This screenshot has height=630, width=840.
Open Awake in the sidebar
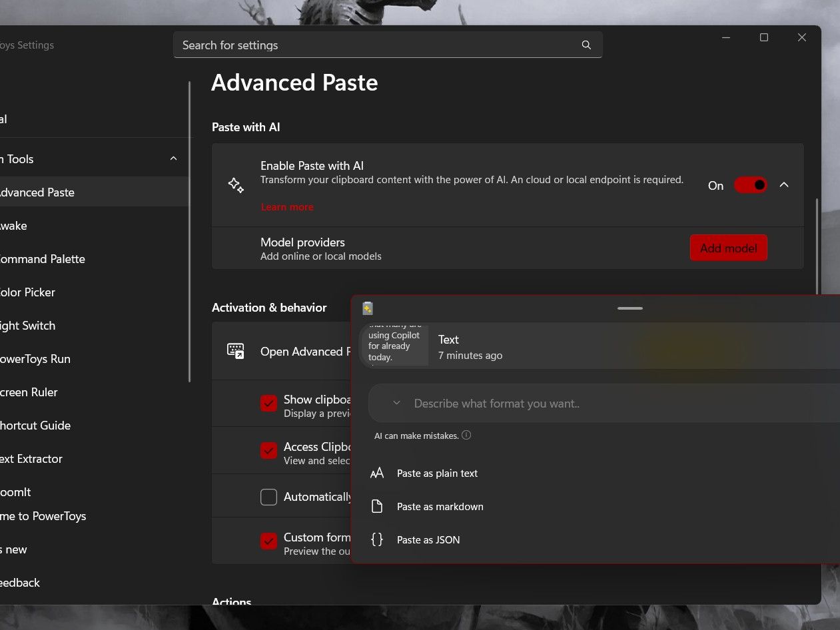coord(93,226)
